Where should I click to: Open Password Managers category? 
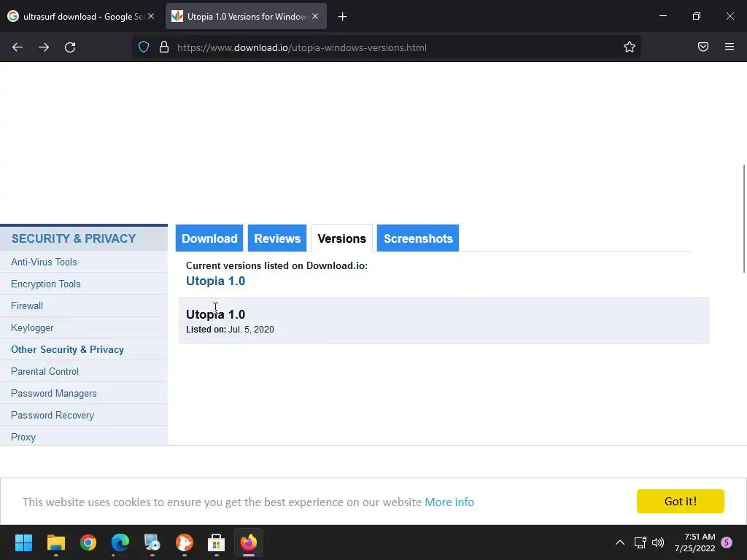[54, 393]
